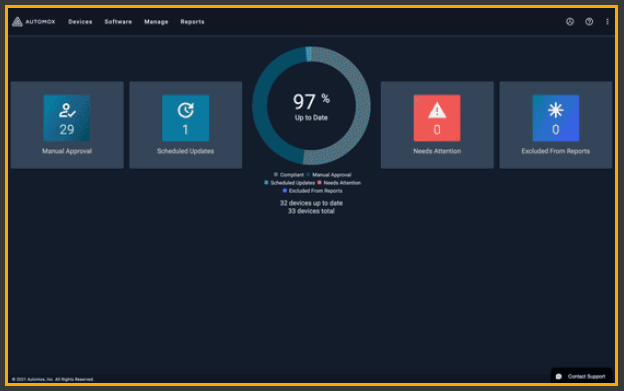Image resolution: width=624 pixels, height=391 pixels.
Task: Toggle Scheduled Updates legend entry
Action: [289, 183]
